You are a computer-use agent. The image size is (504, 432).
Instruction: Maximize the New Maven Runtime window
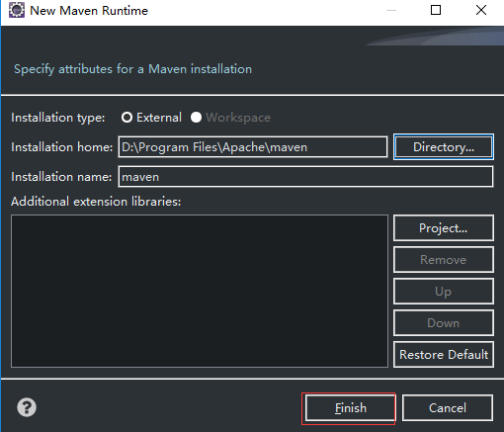[436, 10]
